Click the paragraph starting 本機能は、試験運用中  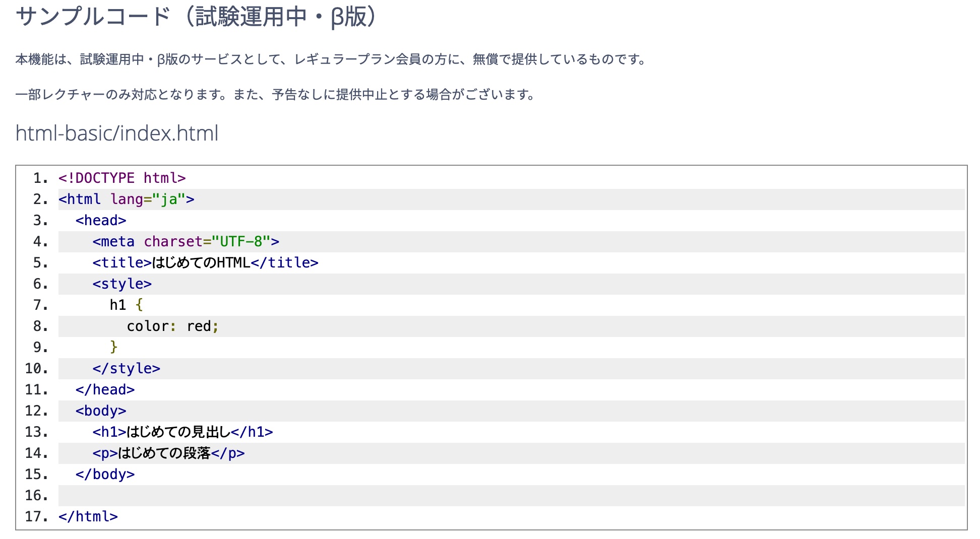click(x=331, y=59)
